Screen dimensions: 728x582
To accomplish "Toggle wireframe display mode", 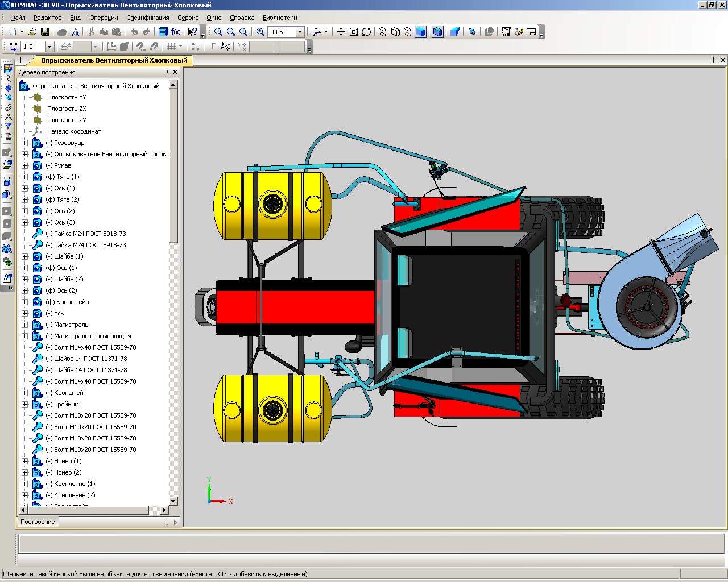I will tap(383, 32).
